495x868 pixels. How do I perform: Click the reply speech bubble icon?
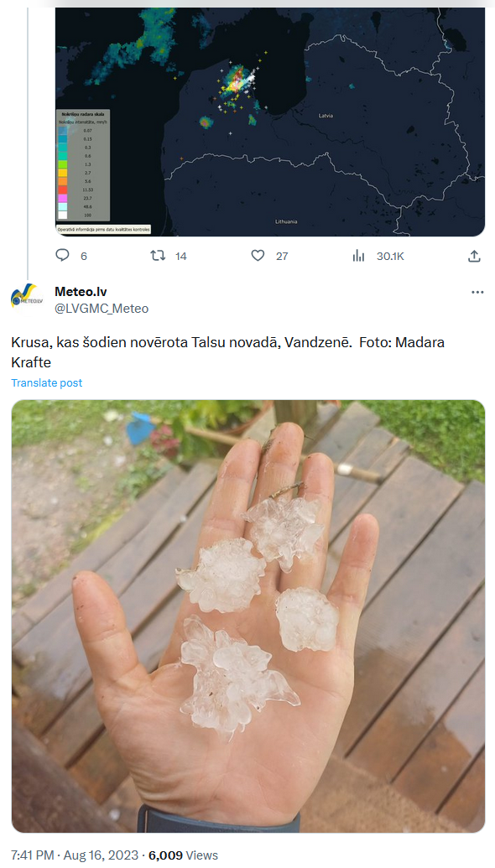[x=63, y=255]
